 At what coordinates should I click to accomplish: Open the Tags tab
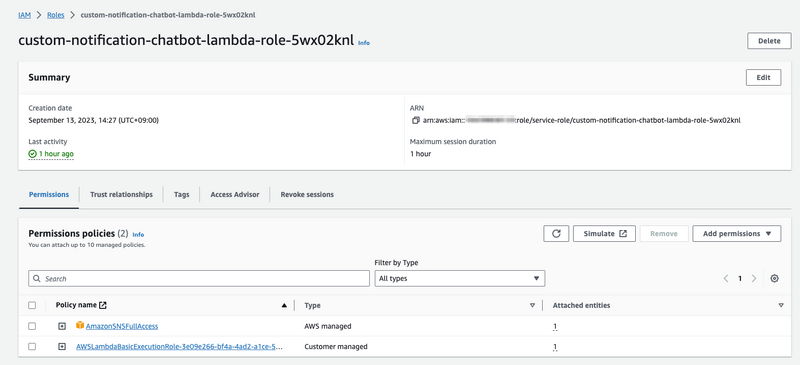tap(181, 194)
